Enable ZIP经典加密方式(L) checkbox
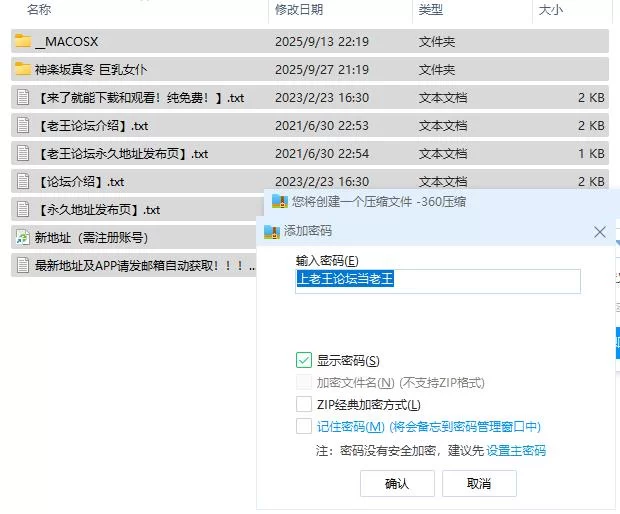 (x=304, y=404)
